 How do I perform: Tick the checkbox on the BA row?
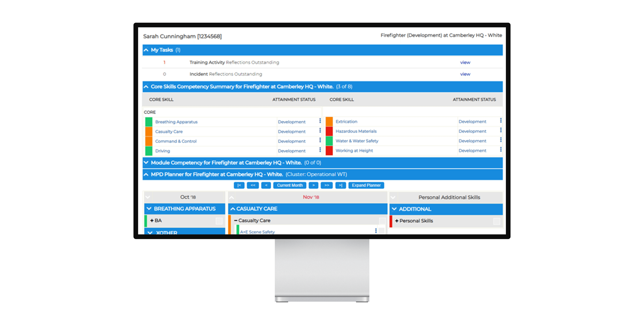[x=219, y=221]
